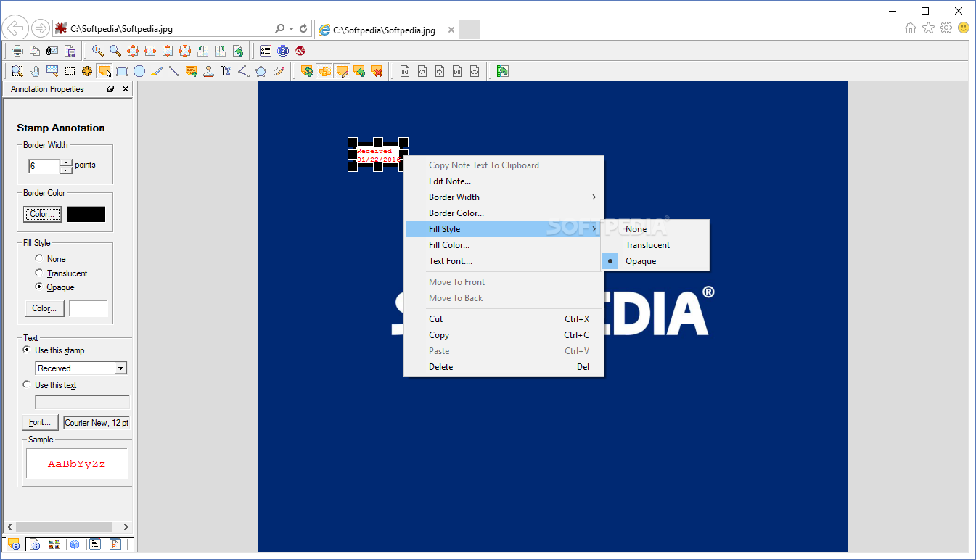Click the delete annotations red X icon
The image size is (976, 560).
tap(377, 71)
